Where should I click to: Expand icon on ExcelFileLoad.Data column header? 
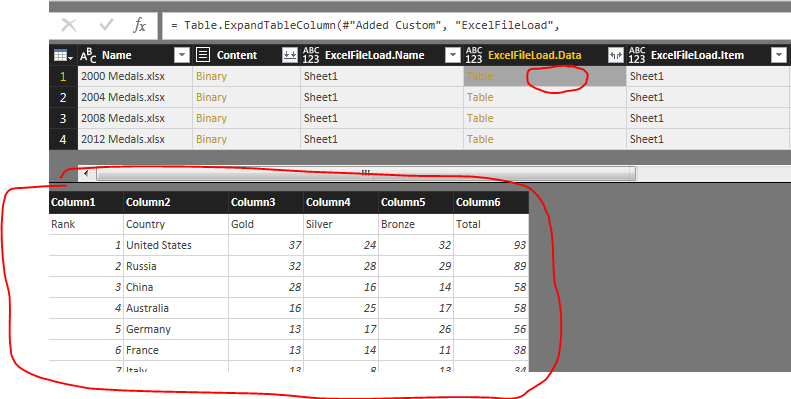615,55
